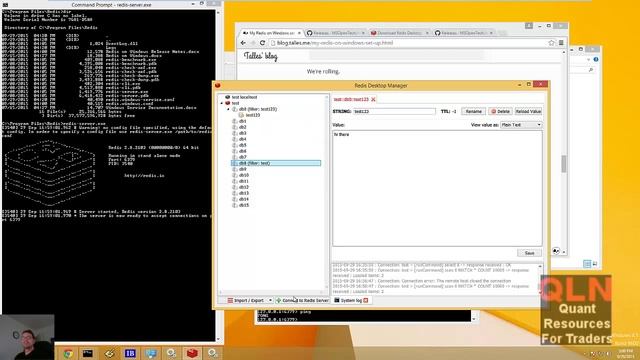Select database db13 in the tree
The width and height of the screenshot is (640, 360).
[x=244, y=193]
